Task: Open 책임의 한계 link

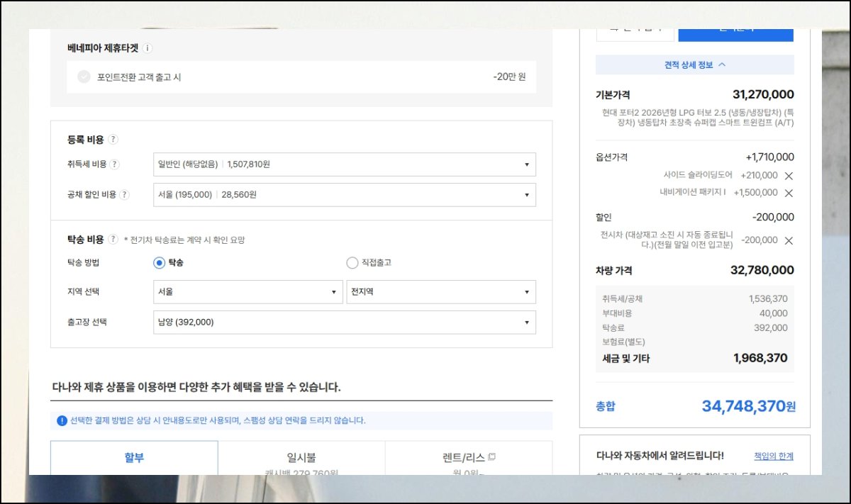Action: 774,457
